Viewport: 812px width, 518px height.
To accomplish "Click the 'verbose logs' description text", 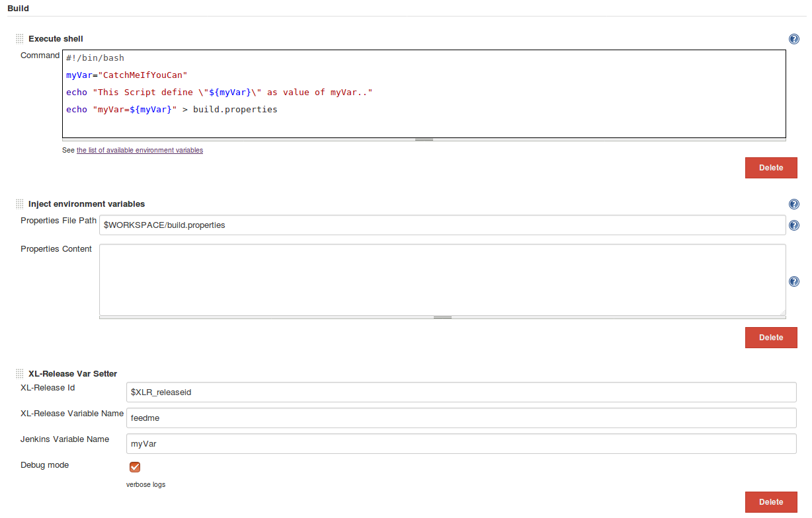I will pyautogui.click(x=145, y=485).
